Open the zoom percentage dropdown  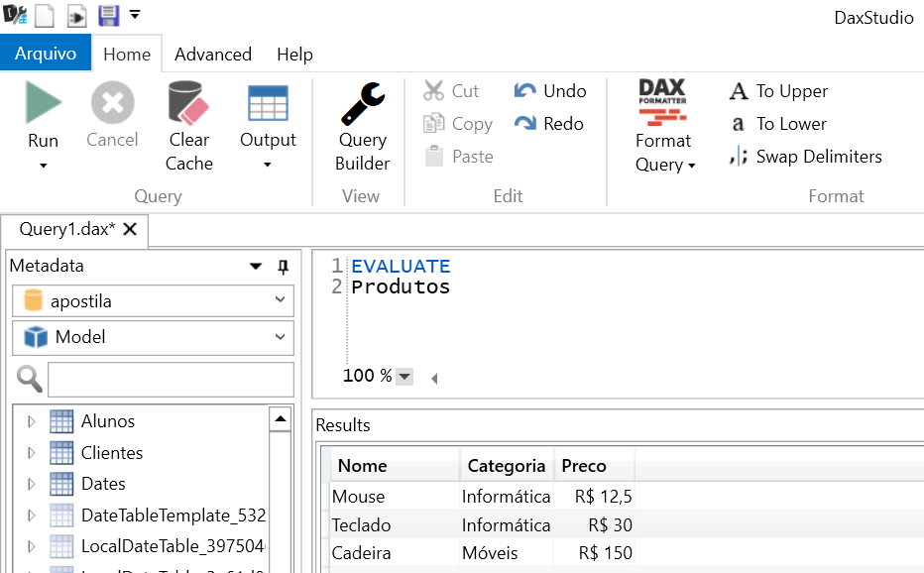(405, 376)
